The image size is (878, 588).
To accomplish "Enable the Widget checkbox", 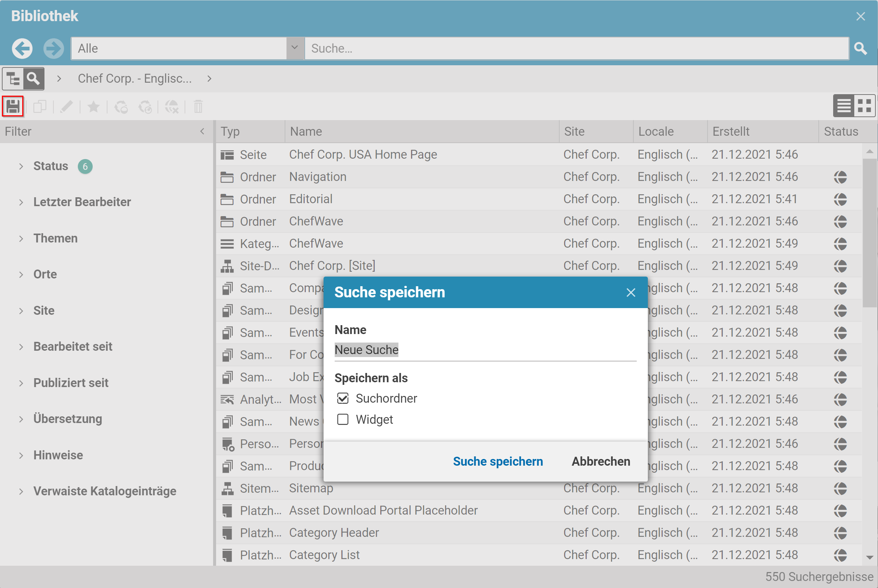I will tap(343, 419).
